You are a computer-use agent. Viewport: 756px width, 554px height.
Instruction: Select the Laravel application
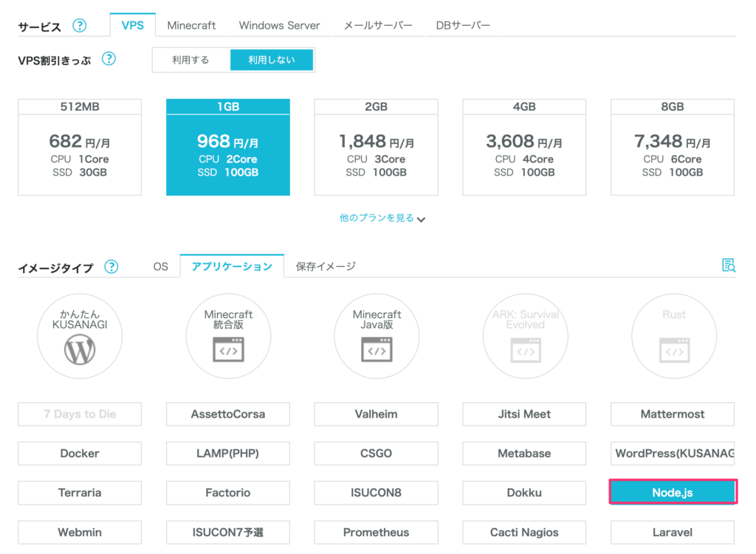click(673, 533)
